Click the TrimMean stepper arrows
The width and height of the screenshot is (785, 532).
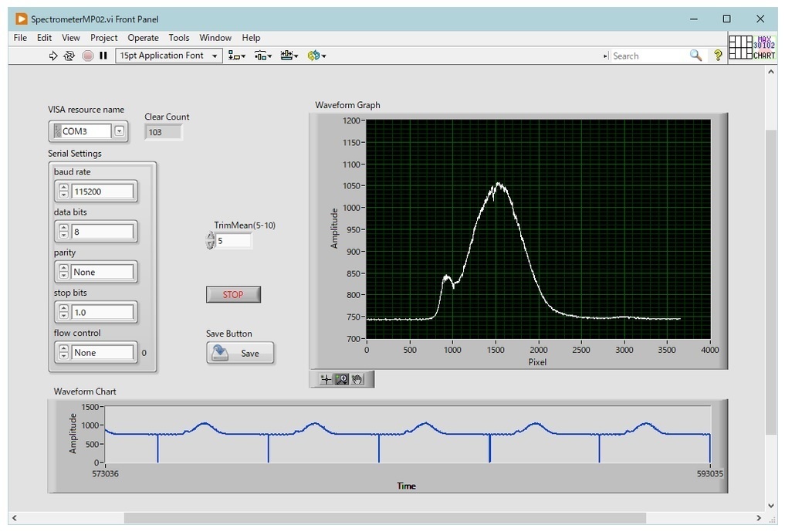210,240
